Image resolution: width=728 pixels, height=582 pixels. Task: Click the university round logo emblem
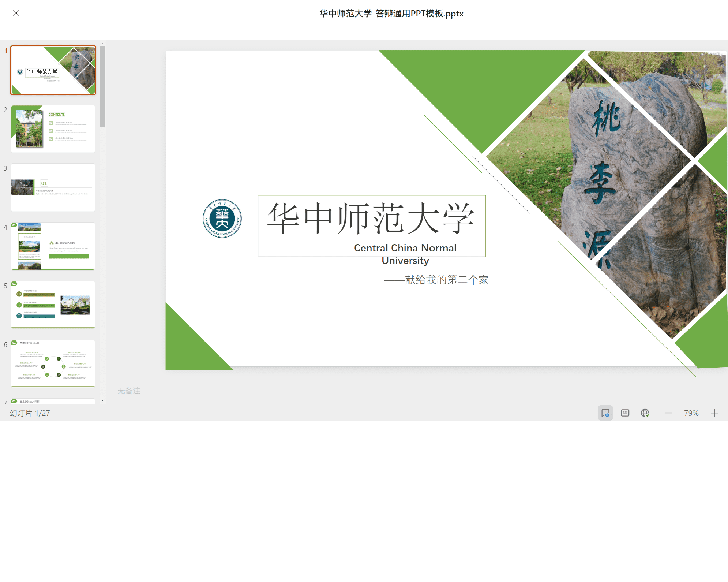point(222,219)
